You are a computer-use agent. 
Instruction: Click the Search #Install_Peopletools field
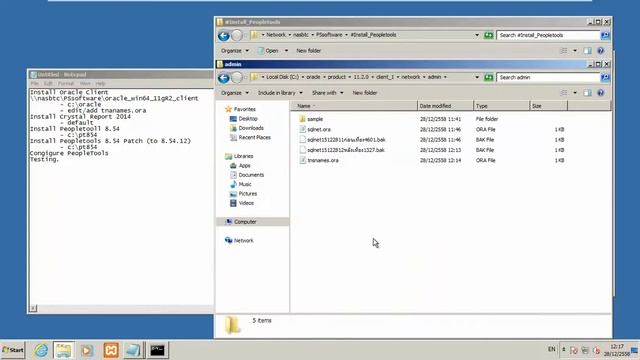(548, 35)
